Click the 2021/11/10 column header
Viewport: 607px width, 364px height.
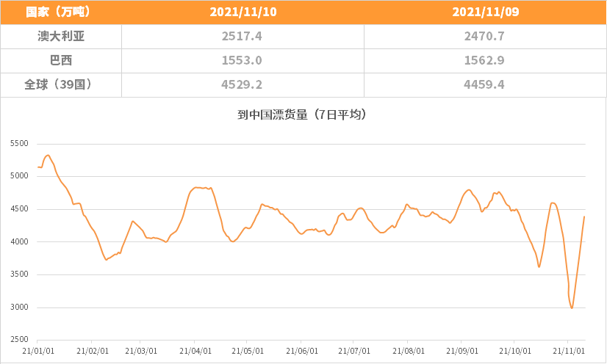(243, 12)
